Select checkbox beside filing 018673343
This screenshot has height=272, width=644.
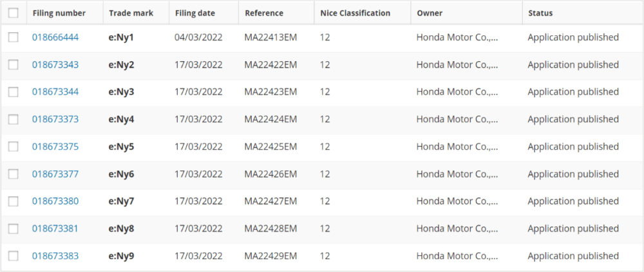13,65
